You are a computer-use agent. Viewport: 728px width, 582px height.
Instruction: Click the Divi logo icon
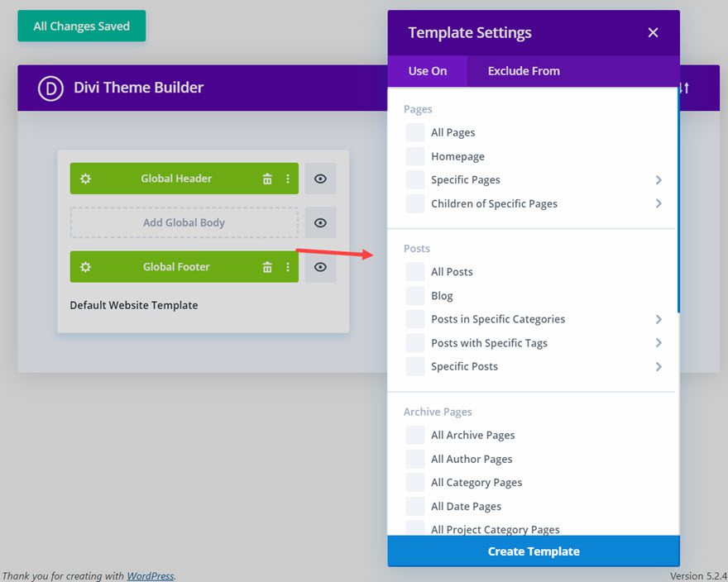pos(50,88)
